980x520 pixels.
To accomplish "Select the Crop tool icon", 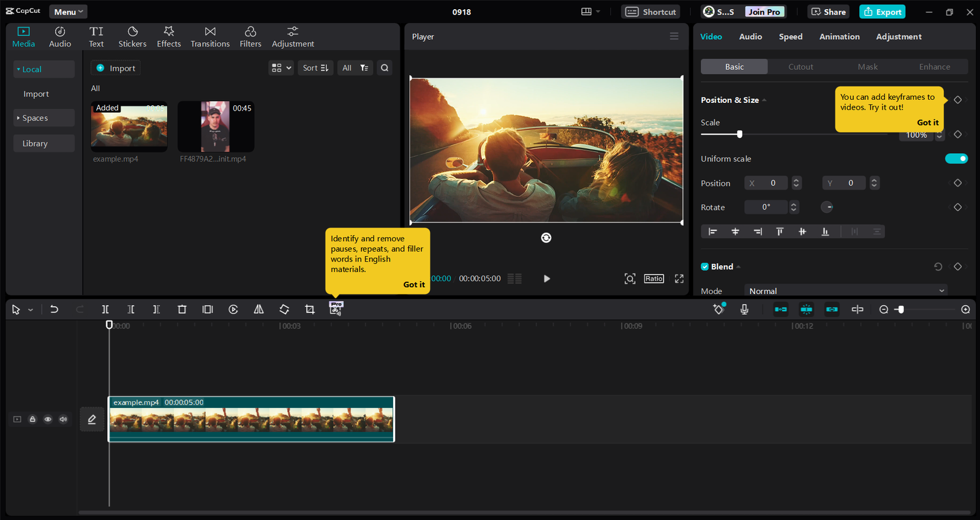I will pos(310,309).
